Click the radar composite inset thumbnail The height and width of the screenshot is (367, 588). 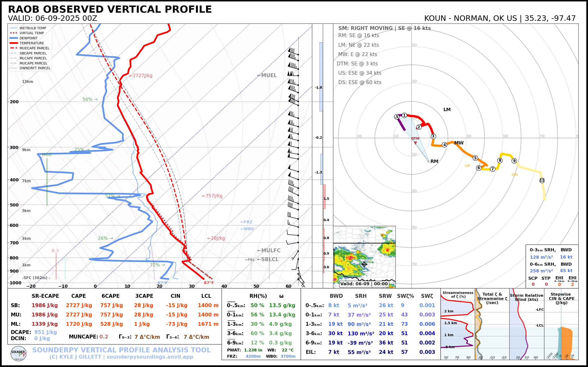pyautogui.click(x=364, y=257)
